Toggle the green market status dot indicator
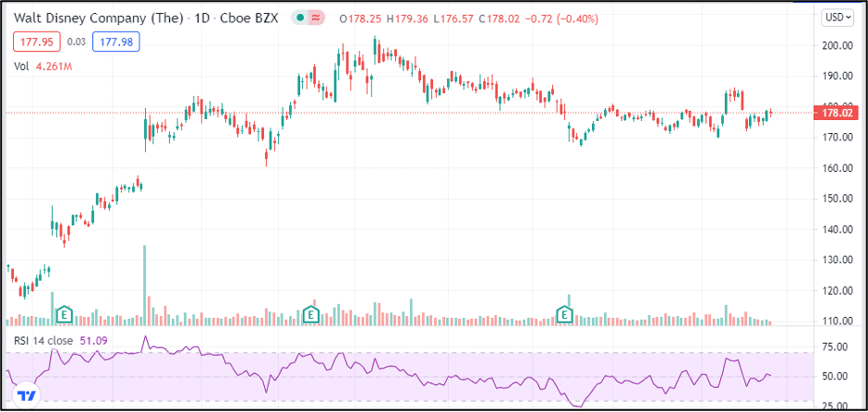This screenshot has height=412, width=868. click(x=301, y=18)
